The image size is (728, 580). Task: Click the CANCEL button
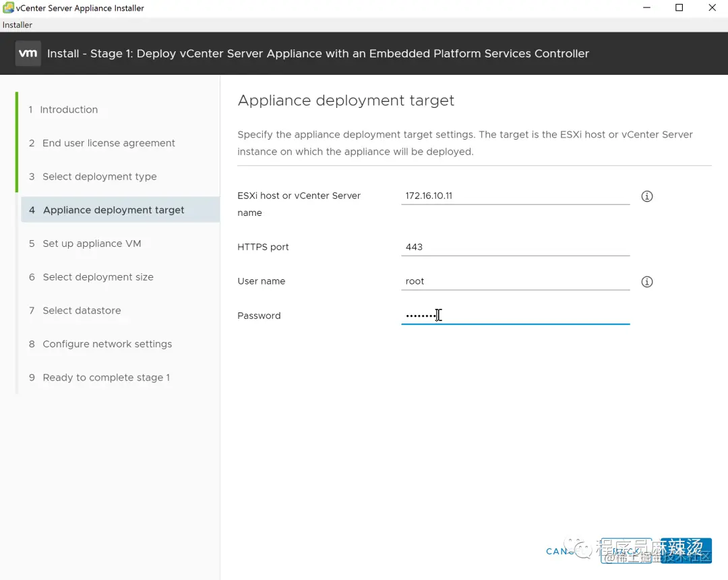(x=568, y=551)
